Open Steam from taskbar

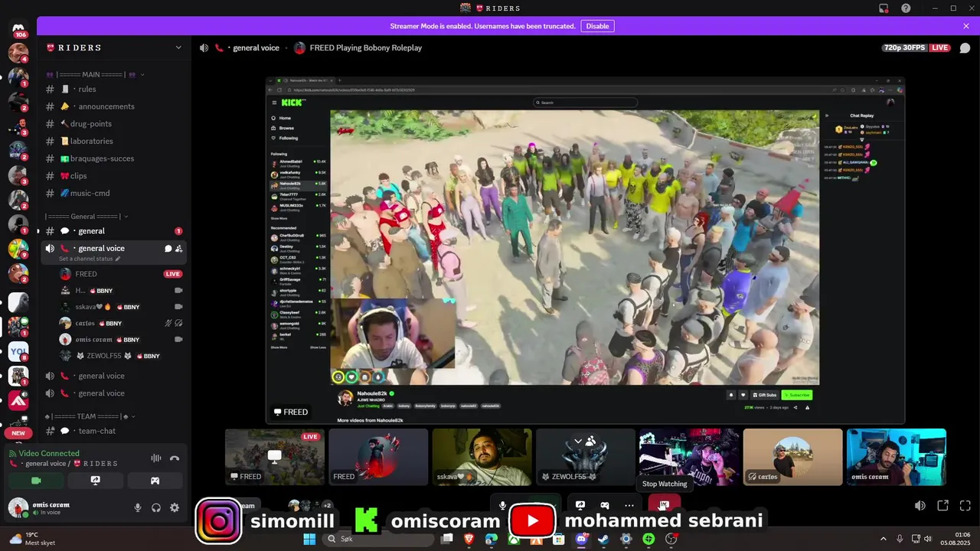tap(603, 539)
